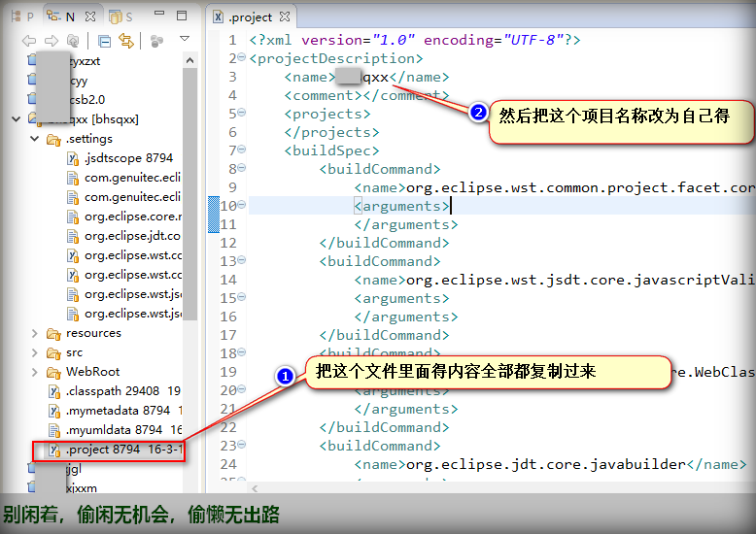Collapse the .settings folder
Screen dimensions: 756x534
click(35, 138)
